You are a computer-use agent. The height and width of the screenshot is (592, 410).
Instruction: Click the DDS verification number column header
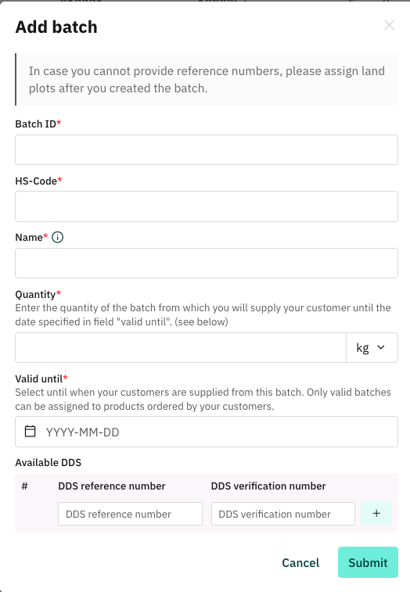click(x=268, y=486)
